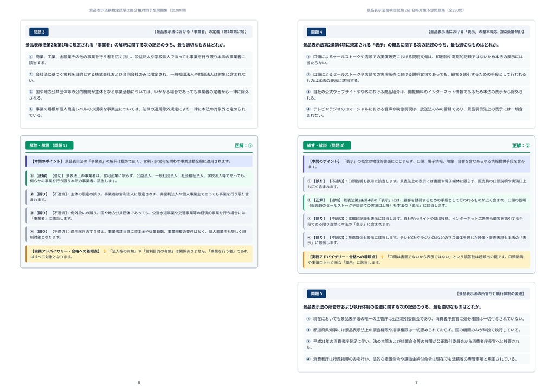Choose 問題4 option ② 顧客を誘引するための手段として

[x=416, y=77]
